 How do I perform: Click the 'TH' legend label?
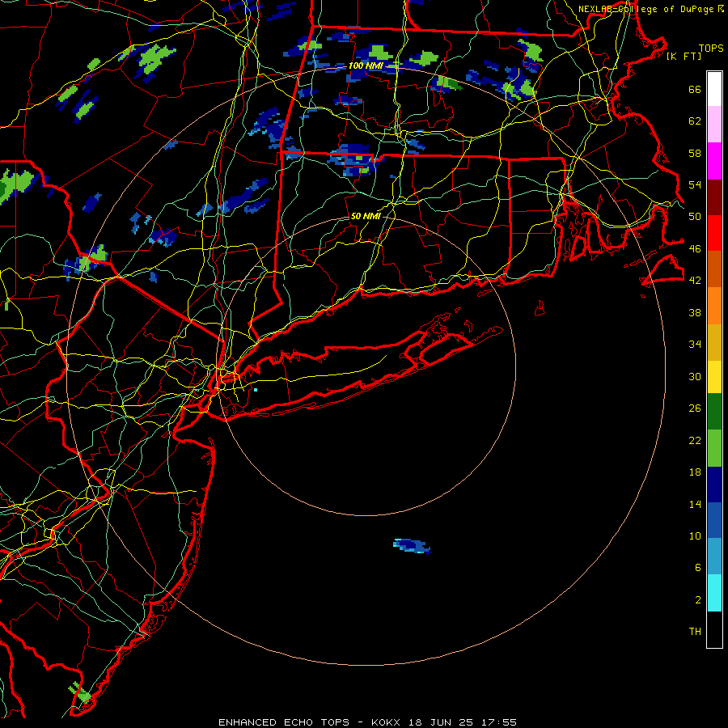(x=695, y=632)
